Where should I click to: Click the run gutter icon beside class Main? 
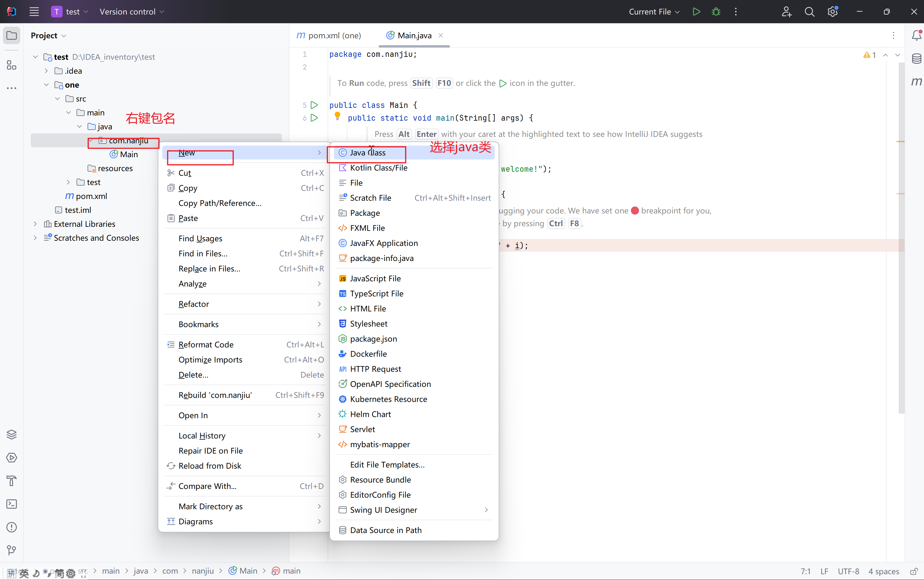pos(314,105)
